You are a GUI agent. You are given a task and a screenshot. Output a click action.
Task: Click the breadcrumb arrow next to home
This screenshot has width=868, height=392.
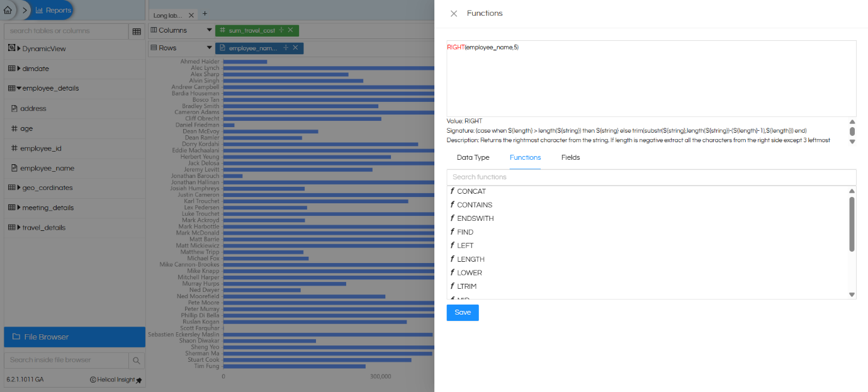[25, 10]
